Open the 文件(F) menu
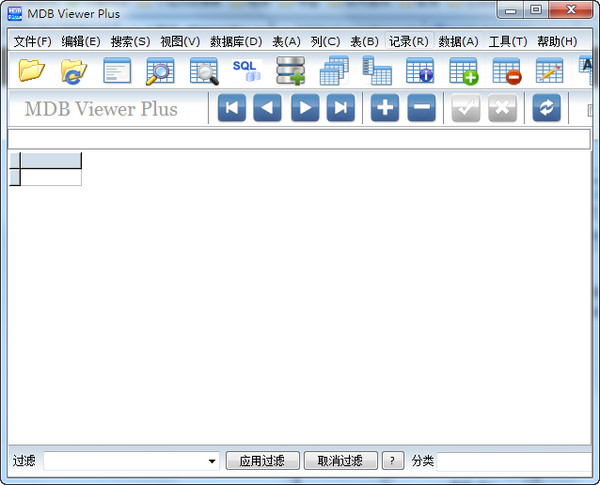Image resolution: width=600 pixels, height=485 pixels. point(32,41)
